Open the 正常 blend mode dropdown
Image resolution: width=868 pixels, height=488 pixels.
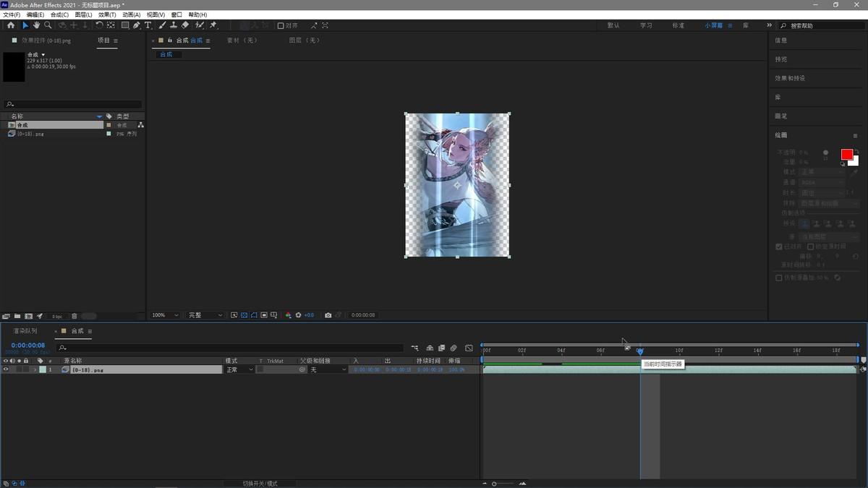[239, 369]
